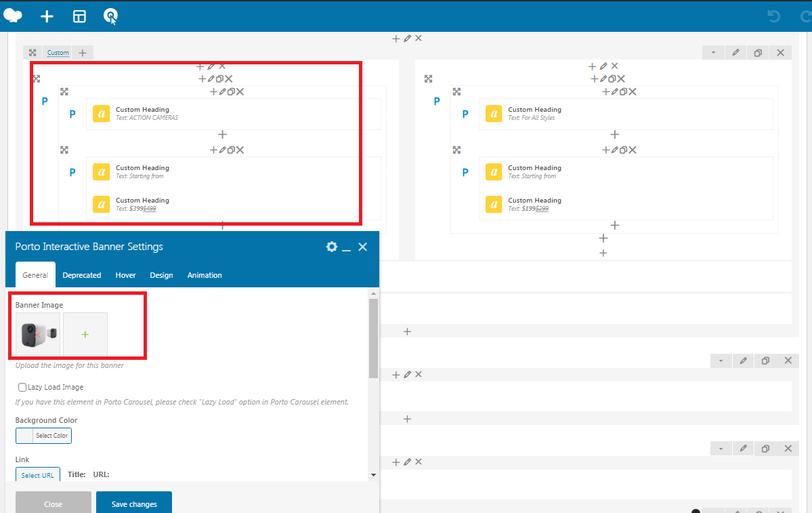This screenshot has width=812, height=513.
Task: Click the Undo arrow in top bar
Action: tap(774, 16)
